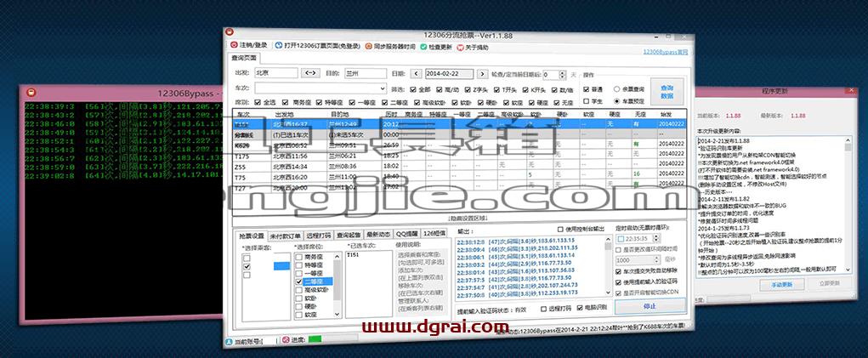Viewport: 868px width, 358px height.
Task: Open 12306 booking page toolbar icon
Action: click(279, 46)
